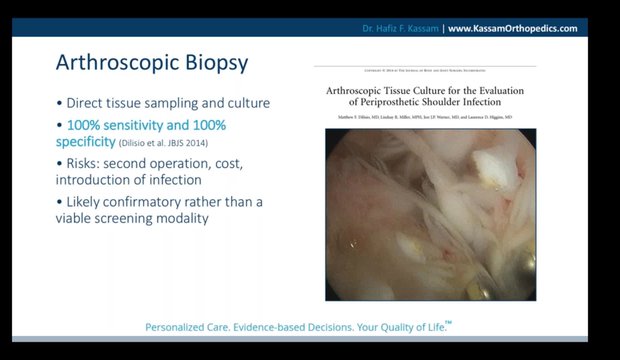
Task: Click the Arthroscopic Biopsy slide title
Action: [152, 63]
